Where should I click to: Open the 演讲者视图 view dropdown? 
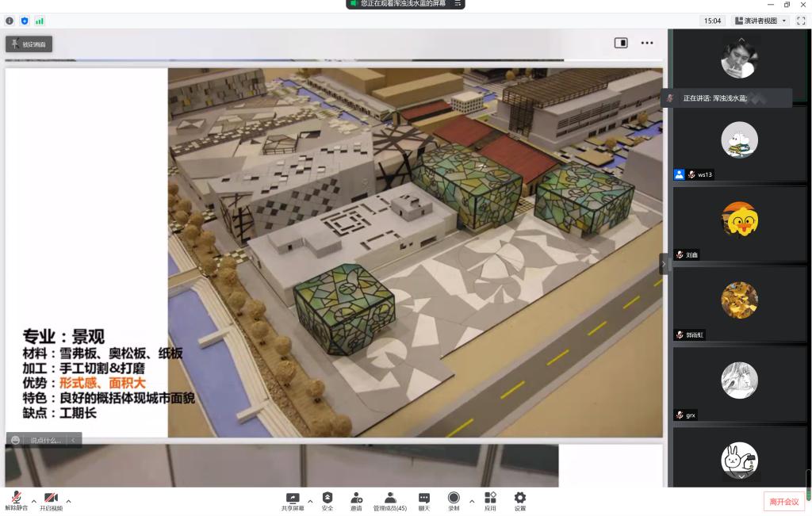click(760, 21)
